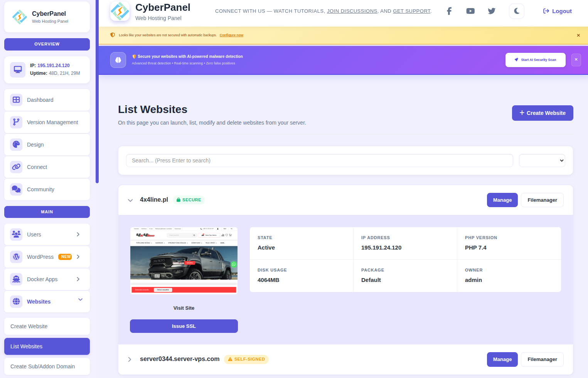Click the server0344.server-vps.com domain name
The height and width of the screenshot is (378, 588).
(180, 359)
